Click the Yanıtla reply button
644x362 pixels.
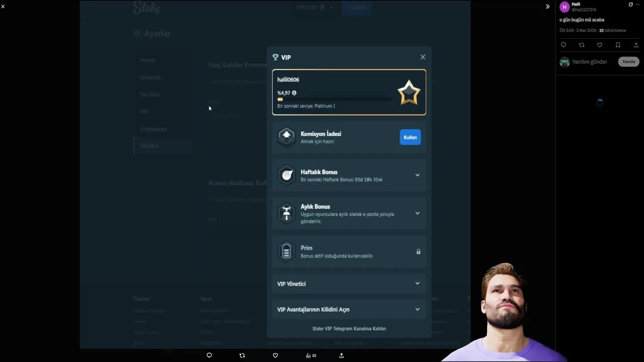tap(629, 62)
